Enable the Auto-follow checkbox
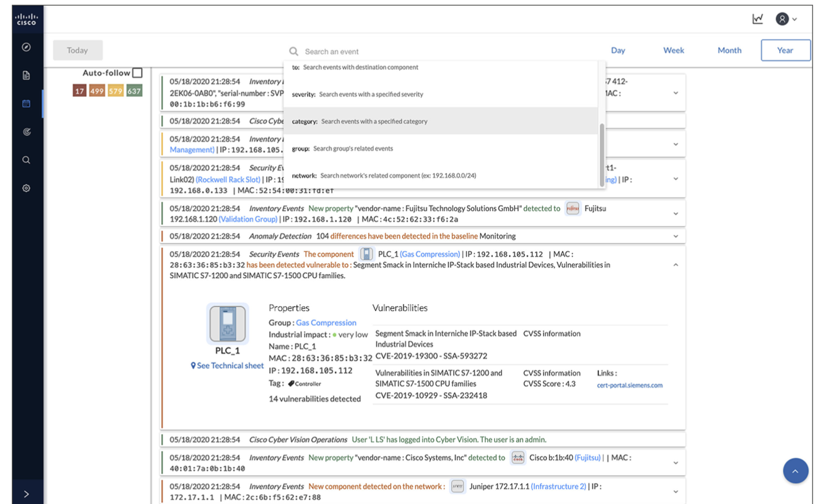Viewport: 820px width, 504px height. click(137, 73)
